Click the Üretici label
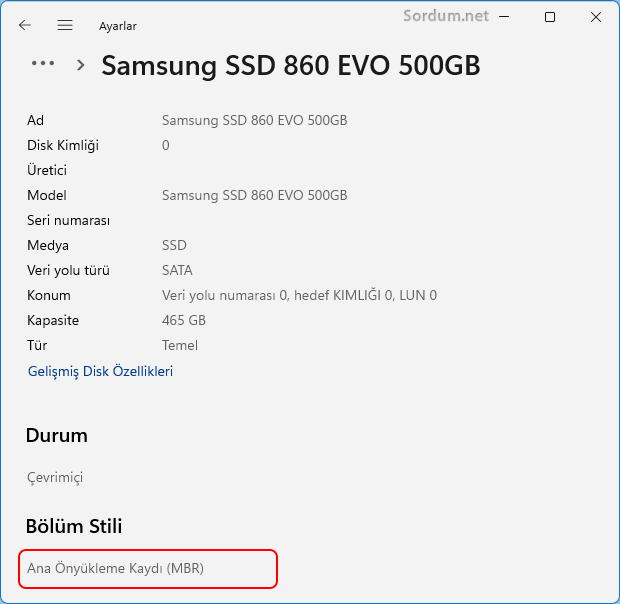Viewport: 620px width, 604px height. (47, 170)
